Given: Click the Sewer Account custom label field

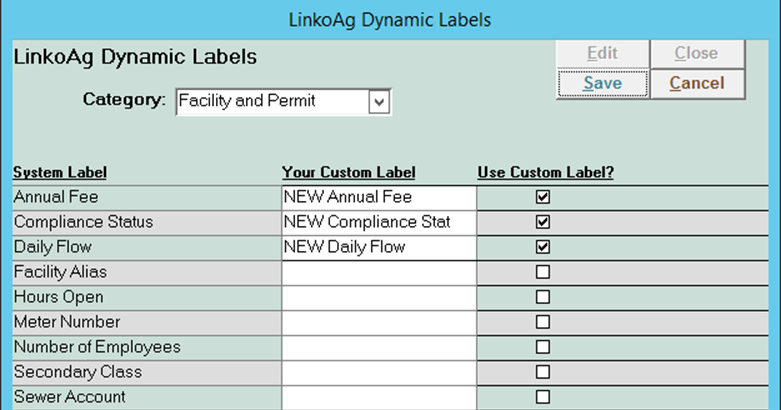Looking at the screenshot, I should (x=379, y=398).
